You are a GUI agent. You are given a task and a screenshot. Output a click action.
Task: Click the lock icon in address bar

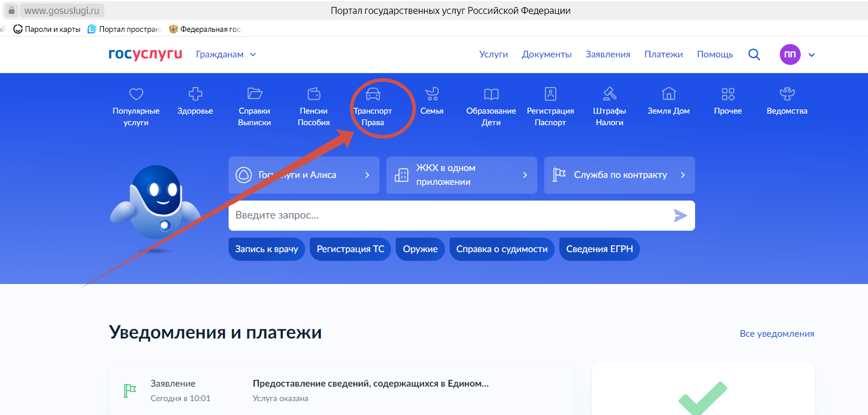coord(11,10)
